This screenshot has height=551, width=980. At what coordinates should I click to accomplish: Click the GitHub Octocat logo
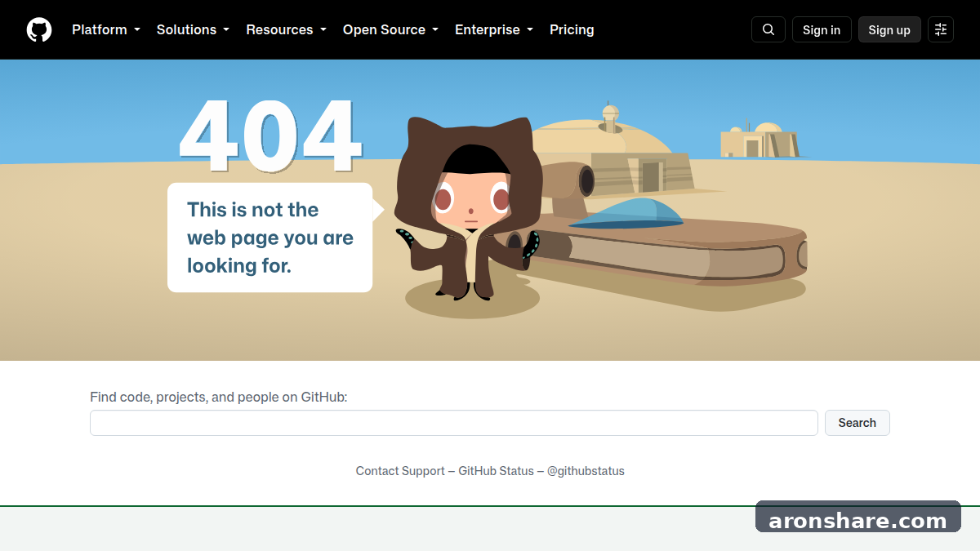(x=39, y=29)
